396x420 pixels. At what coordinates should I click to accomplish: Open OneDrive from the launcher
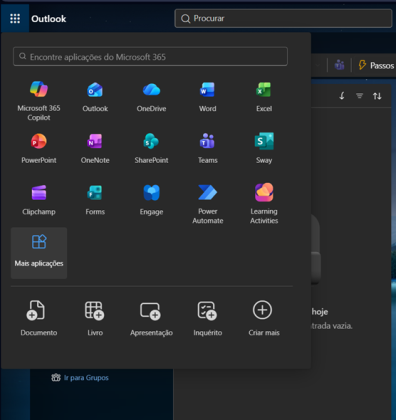click(151, 97)
